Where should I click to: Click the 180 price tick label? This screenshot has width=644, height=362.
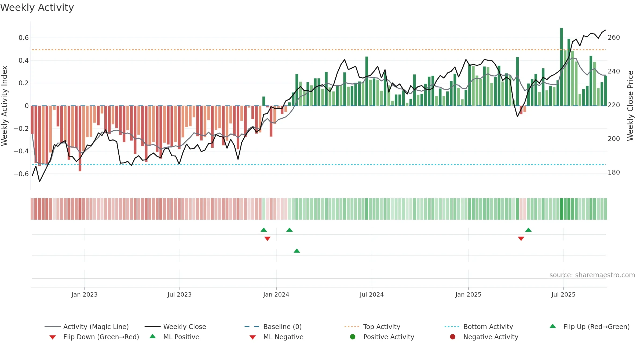coord(614,172)
